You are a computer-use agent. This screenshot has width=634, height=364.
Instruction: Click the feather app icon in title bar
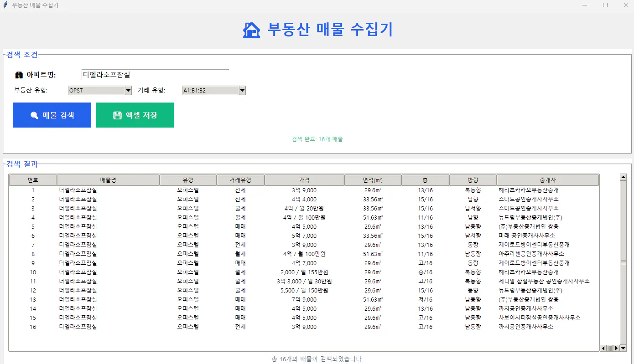pos(5,5)
